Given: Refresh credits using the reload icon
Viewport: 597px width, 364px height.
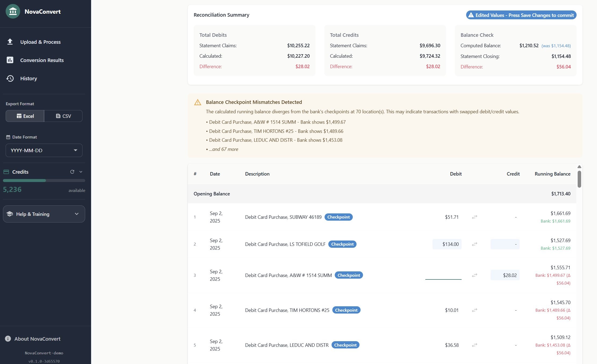Looking at the screenshot, I should coord(72,172).
